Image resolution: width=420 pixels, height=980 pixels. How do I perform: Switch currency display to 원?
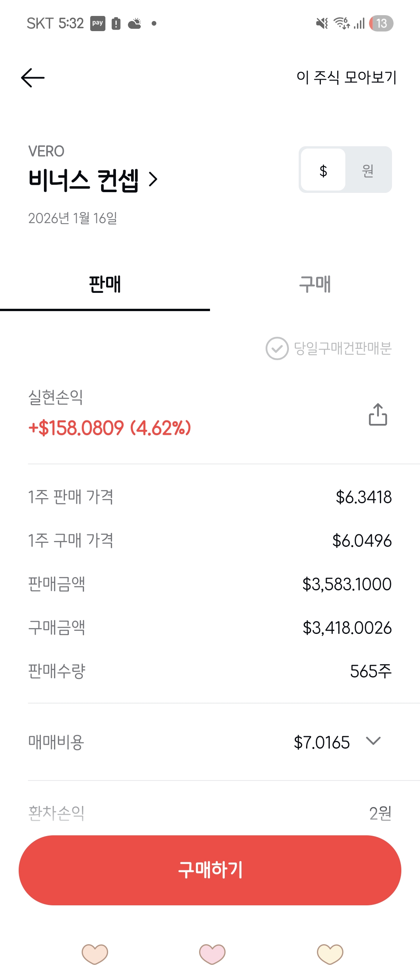[x=368, y=170]
